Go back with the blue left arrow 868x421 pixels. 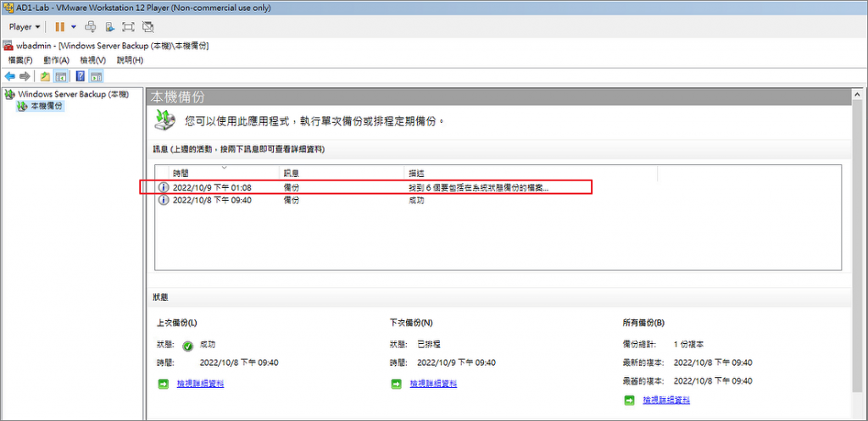click(x=10, y=76)
